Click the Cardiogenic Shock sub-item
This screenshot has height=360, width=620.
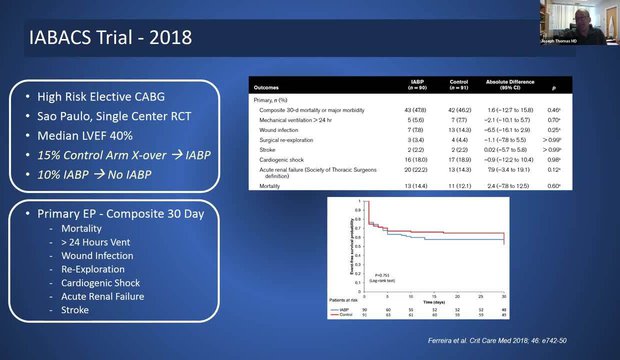click(x=100, y=283)
